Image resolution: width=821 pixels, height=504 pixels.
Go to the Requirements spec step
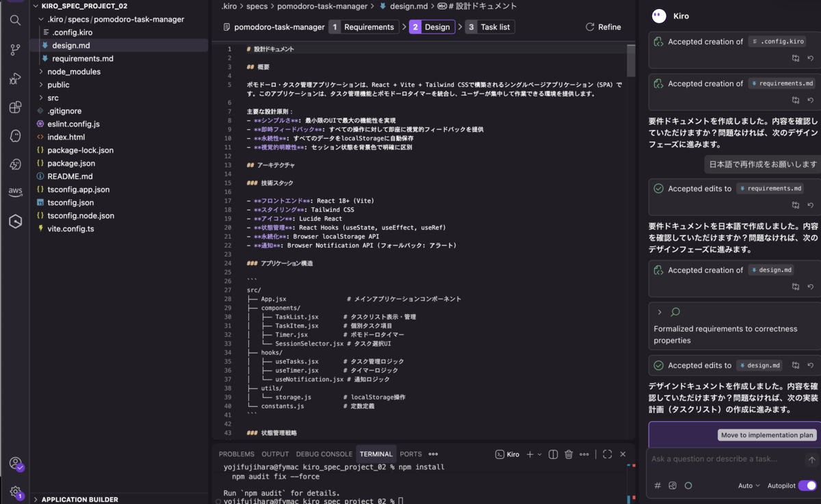click(x=364, y=27)
